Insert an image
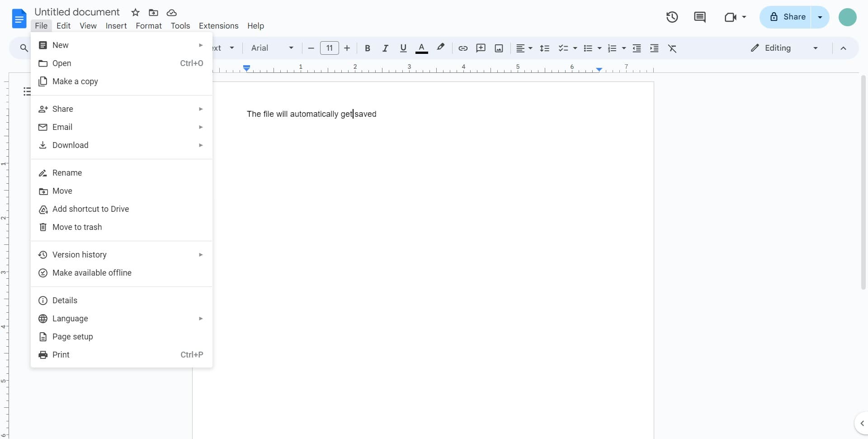The height and width of the screenshot is (439, 868). point(499,48)
